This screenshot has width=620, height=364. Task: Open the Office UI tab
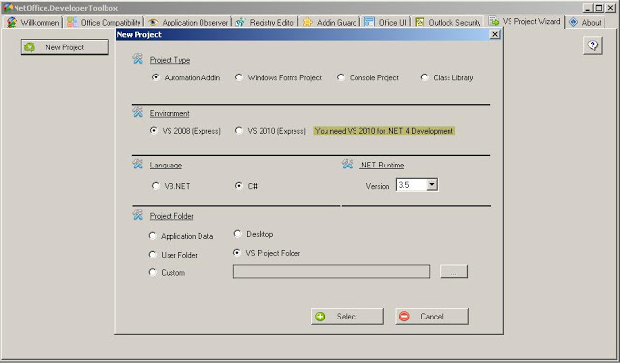tap(386, 22)
